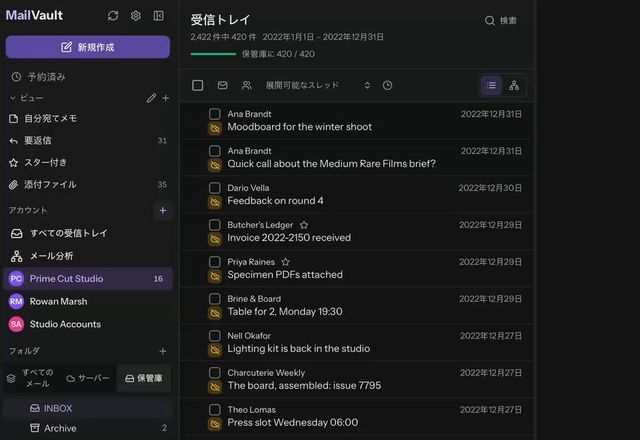Collapse the sidebar with the panel icon
This screenshot has height=440, width=640.
(158, 16)
